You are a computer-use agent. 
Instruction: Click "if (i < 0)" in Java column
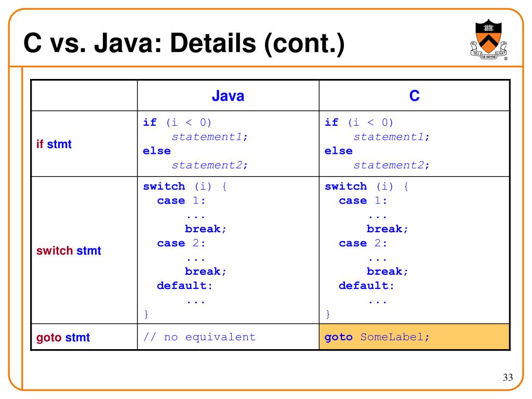click(x=177, y=122)
